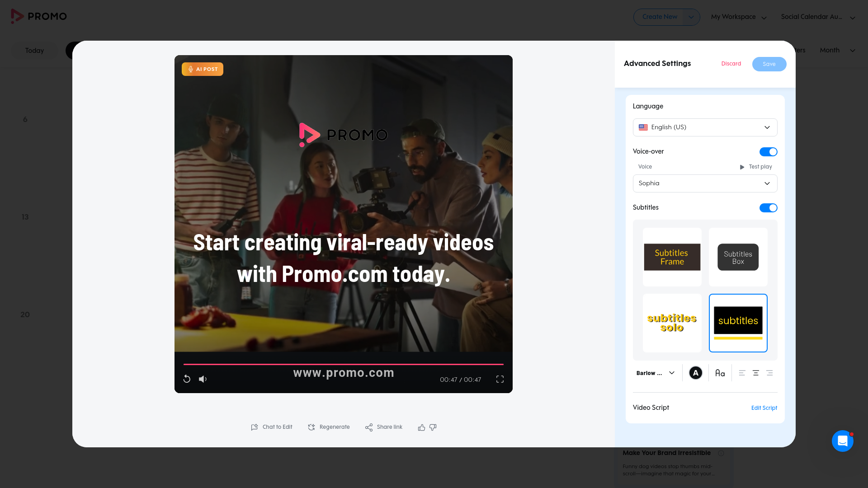Click Share link
Viewport: 868px width, 488px height.
[x=383, y=427]
